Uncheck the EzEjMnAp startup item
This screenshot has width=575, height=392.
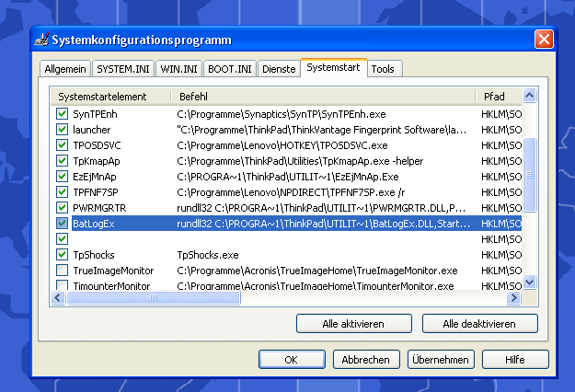coord(62,177)
